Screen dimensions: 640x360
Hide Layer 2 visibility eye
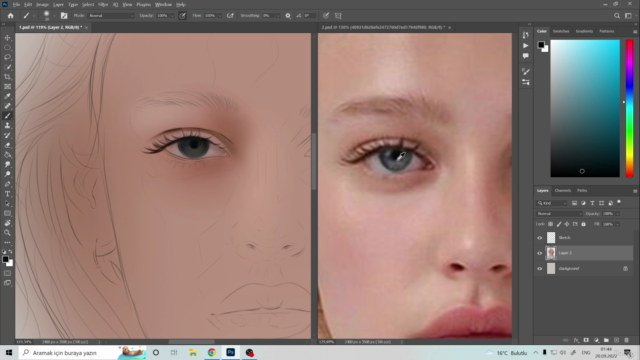tap(540, 253)
